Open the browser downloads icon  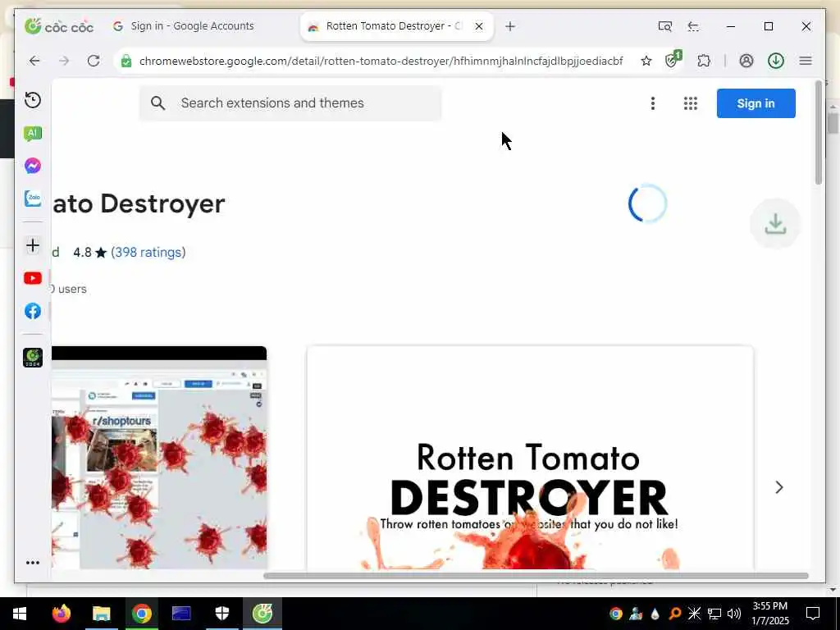click(776, 61)
